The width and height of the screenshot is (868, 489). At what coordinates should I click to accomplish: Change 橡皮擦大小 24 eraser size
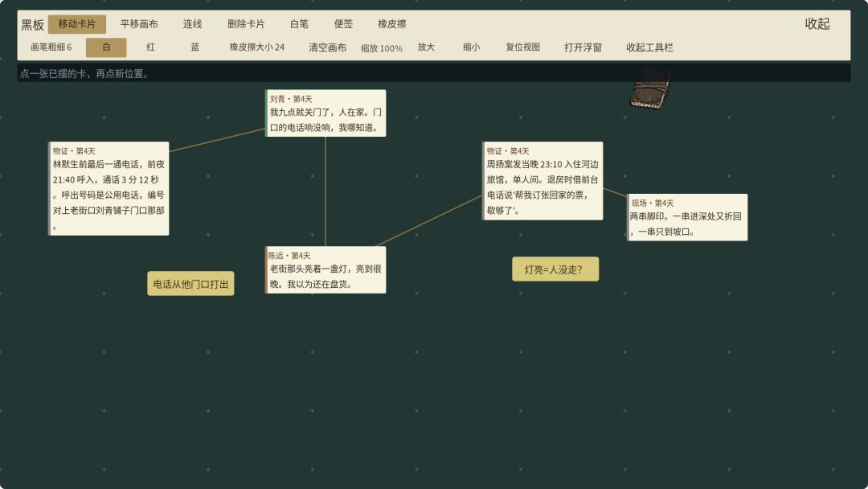point(257,47)
